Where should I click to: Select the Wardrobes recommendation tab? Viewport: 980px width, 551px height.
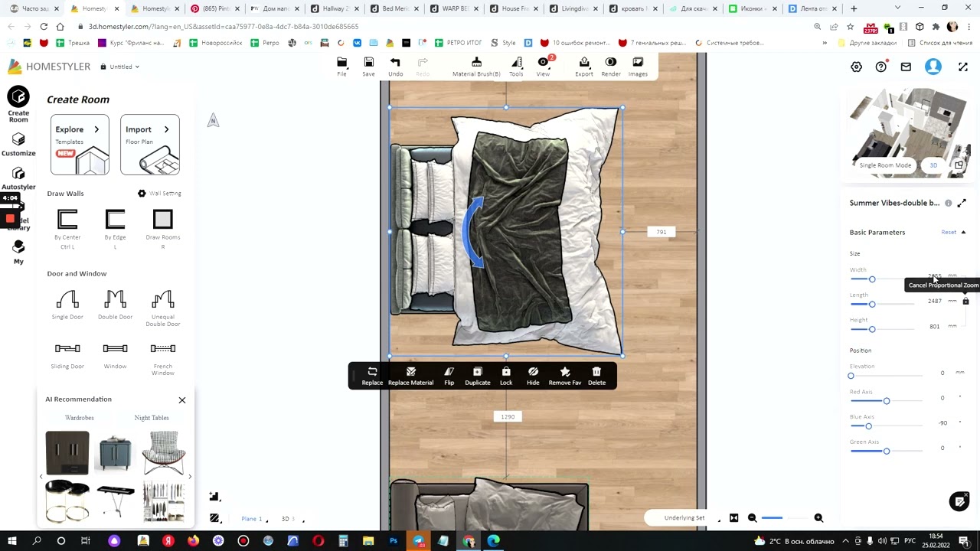80,418
